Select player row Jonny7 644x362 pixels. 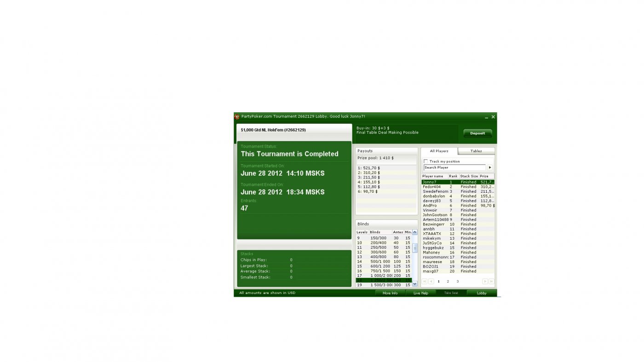pyautogui.click(x=458, y=182)
